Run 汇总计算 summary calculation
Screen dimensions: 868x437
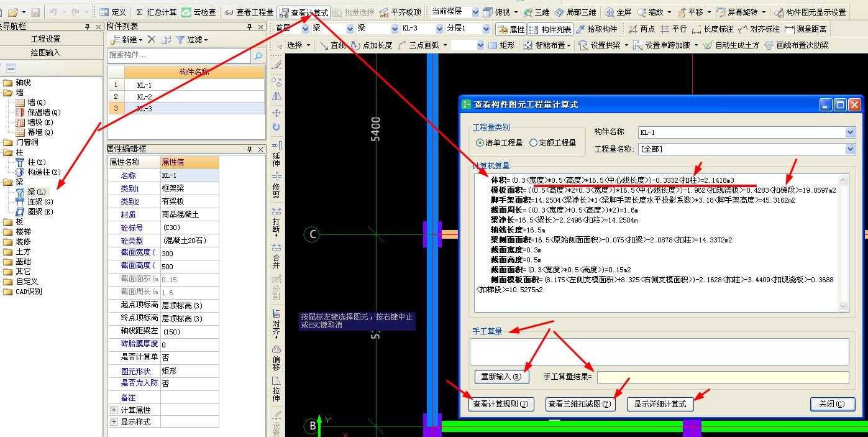coord(156,12)
